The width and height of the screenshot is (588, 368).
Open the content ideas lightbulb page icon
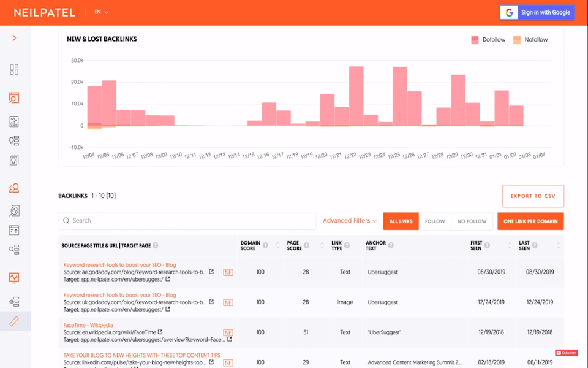point(14,160)
